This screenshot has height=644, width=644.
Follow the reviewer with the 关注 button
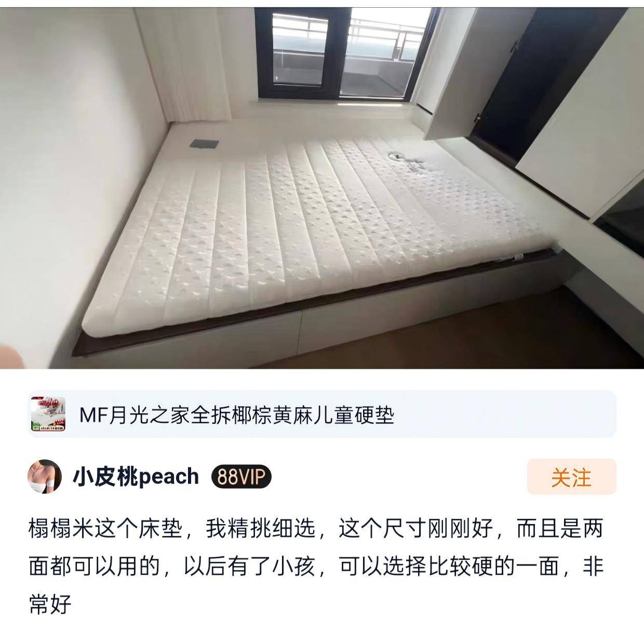coord(571,477)
